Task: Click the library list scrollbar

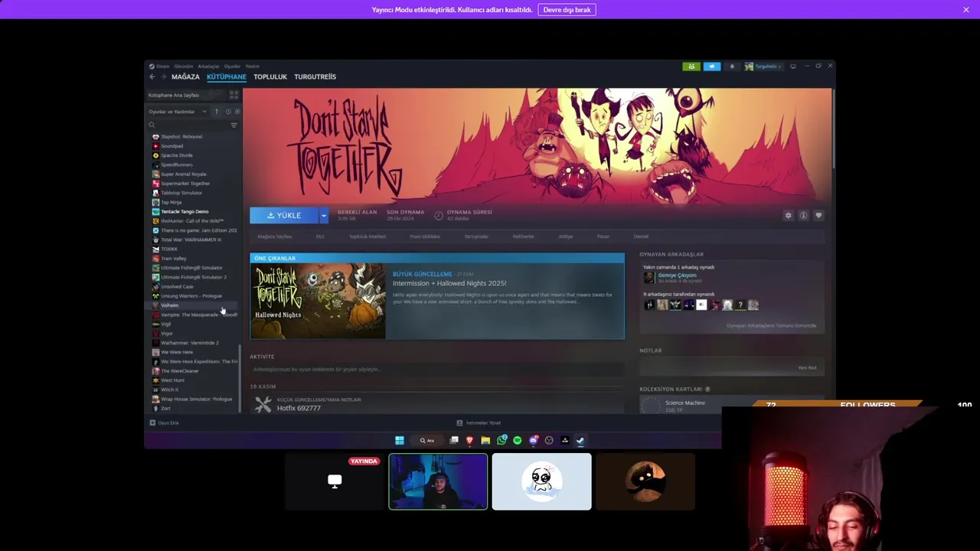Action: (x=240, y=378)
